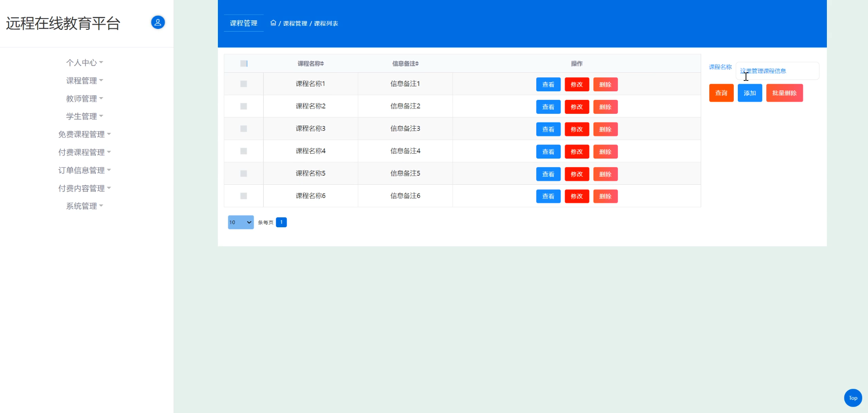Check the row checkbox for 课程名称2
This screenshot has height=413, width=868.
tap(244, 106)
